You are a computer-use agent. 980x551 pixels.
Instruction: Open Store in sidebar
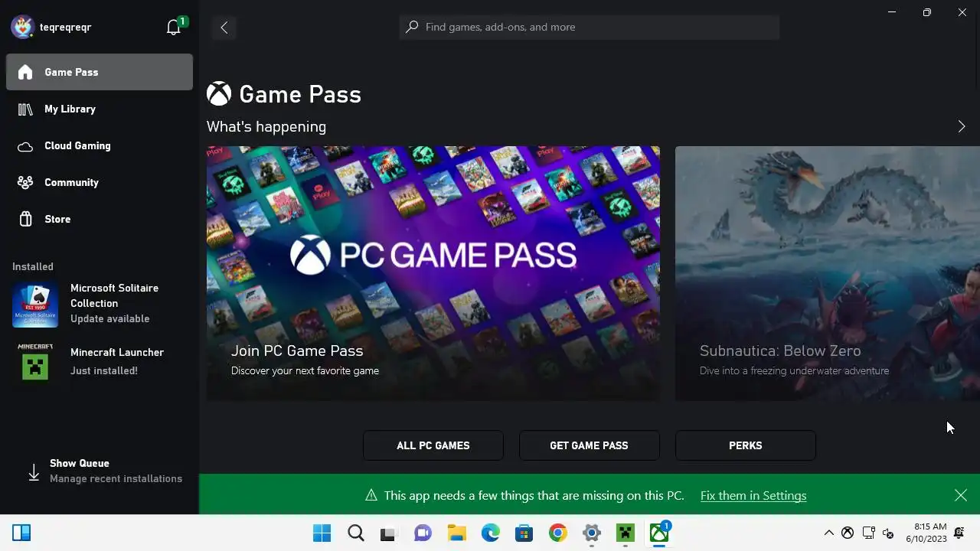100,219
